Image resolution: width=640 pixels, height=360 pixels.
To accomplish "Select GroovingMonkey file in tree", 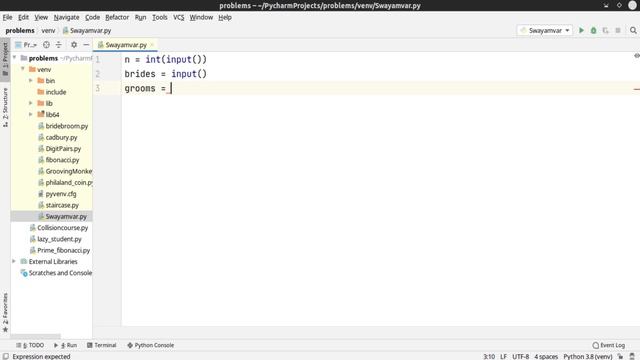I will (x=65, y=171).
